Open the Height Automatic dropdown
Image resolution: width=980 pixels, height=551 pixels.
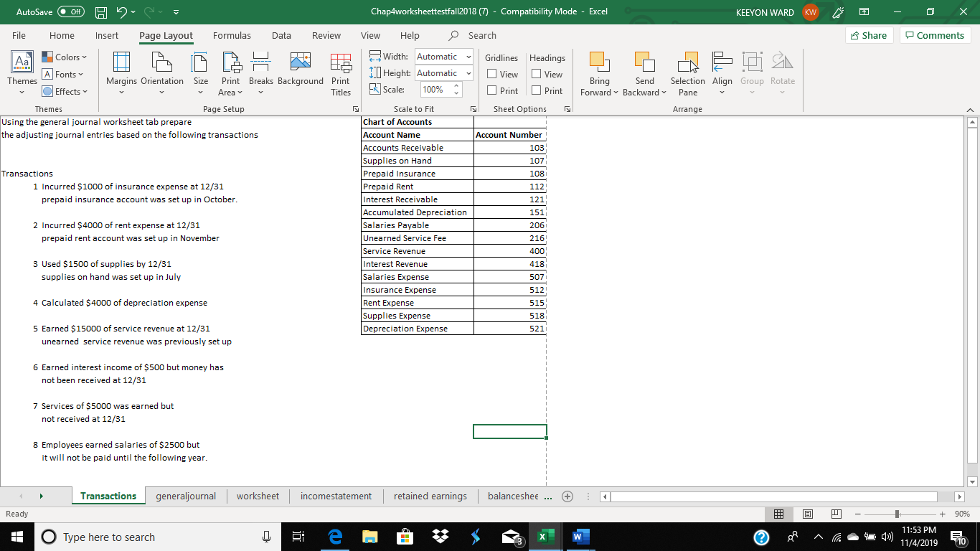click(x=468, y=73)
